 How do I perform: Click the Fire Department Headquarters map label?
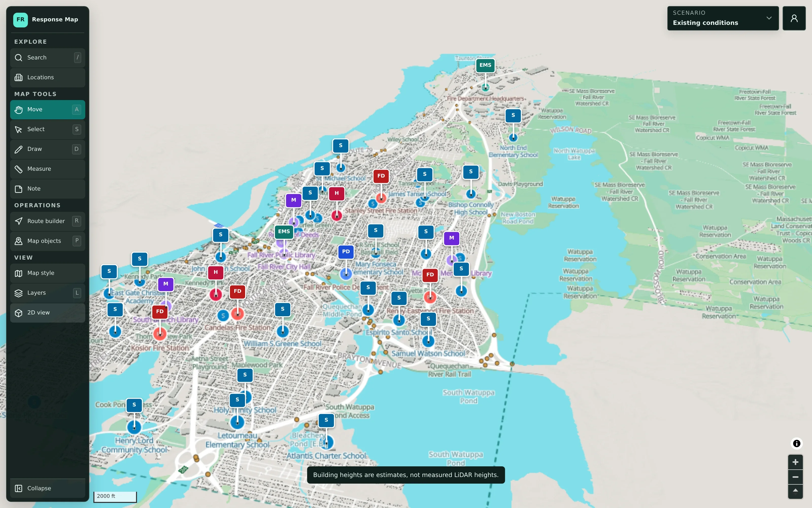tap(485, 99)
